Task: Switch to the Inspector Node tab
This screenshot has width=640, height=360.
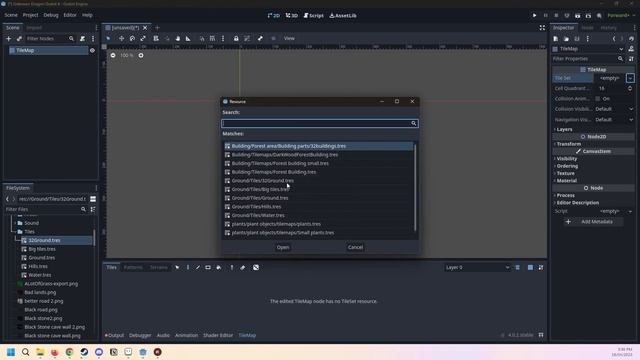Action: (x=587, y=28)
